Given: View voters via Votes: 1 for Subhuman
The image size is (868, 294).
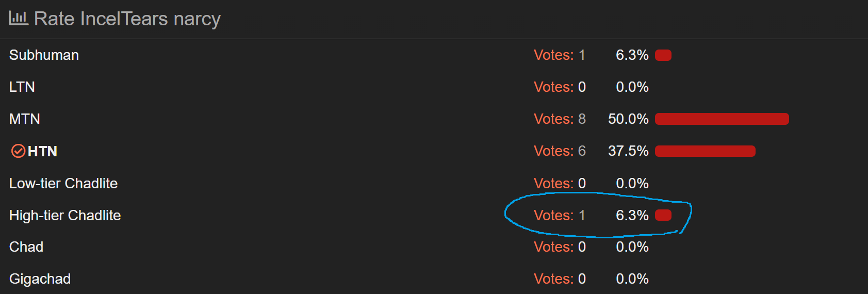Looking at the screenshot, I should (x=560, y=55).
